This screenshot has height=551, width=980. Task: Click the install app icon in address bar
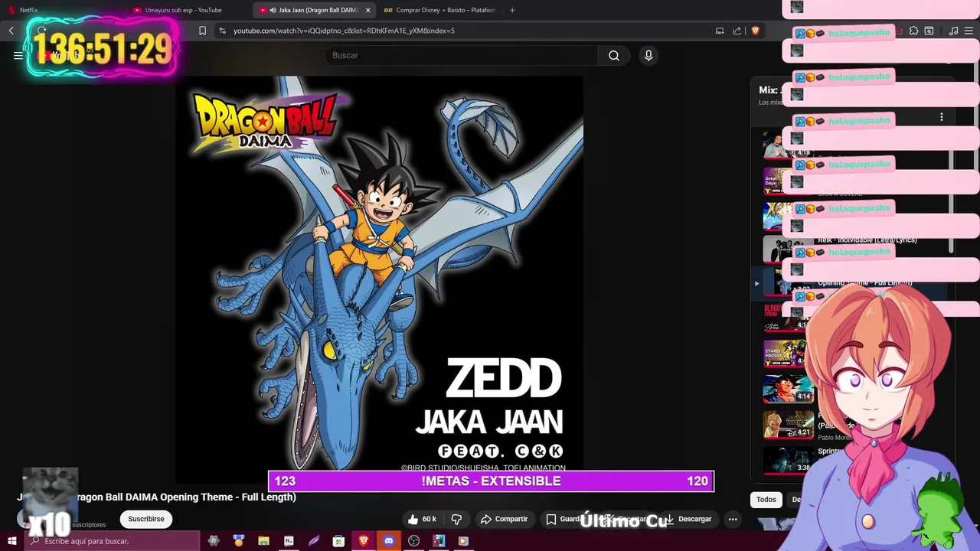point(720,31)
